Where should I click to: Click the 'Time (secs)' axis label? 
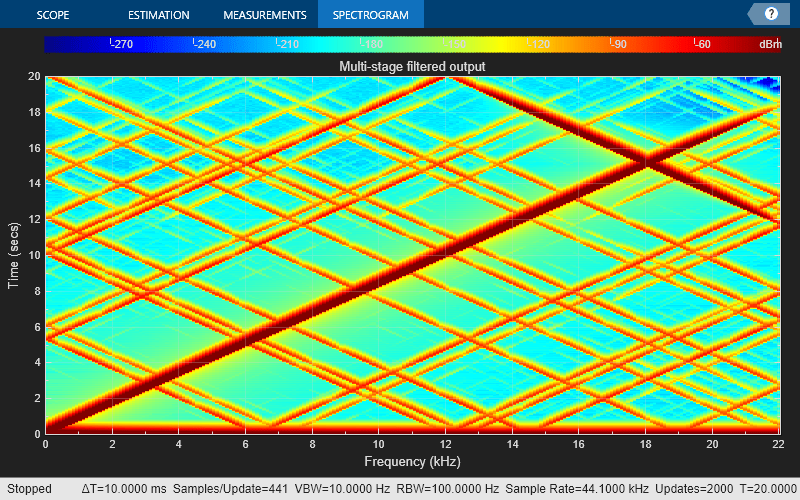click(x=14, y=255)
